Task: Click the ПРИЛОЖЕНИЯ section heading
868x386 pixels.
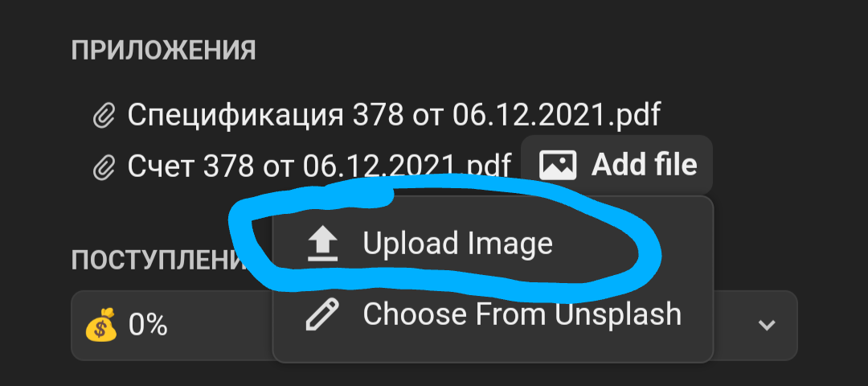Action: (163, 51)
